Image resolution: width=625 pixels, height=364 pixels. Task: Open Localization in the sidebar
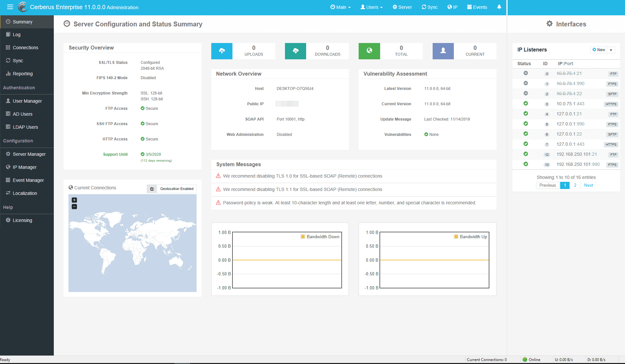point(27,193)
